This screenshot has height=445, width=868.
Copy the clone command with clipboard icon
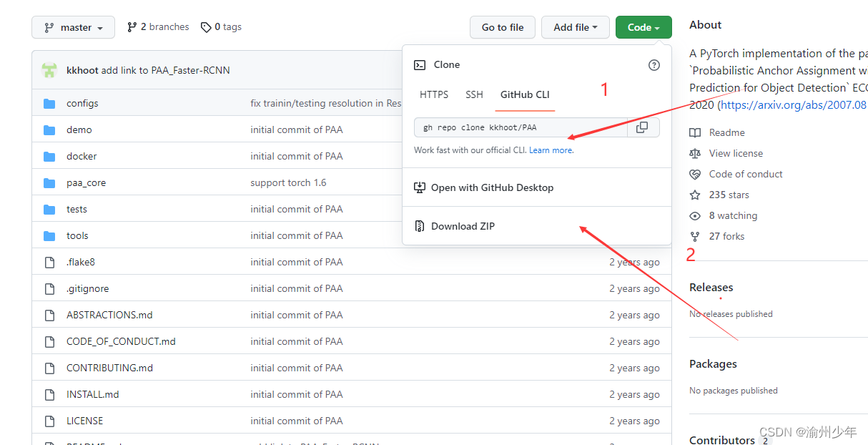tap(643, 127)
